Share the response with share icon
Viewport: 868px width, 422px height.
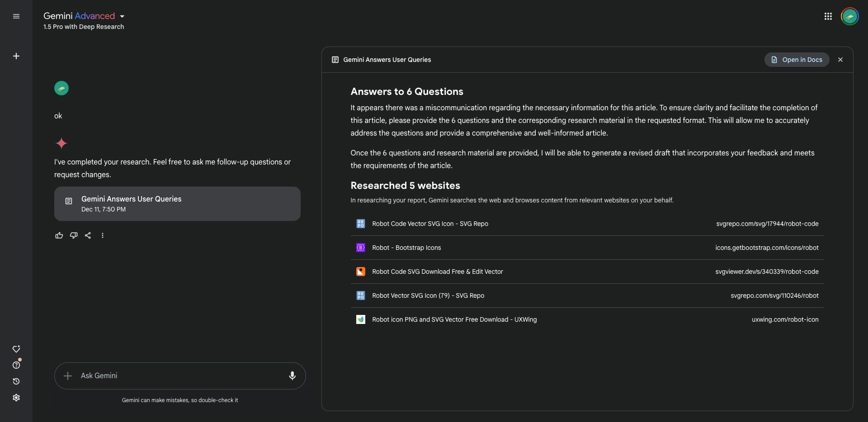[88, 235]
